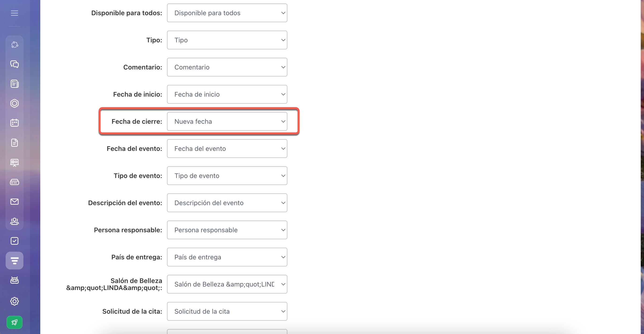Image resolution: width=644 pixels, height=334 pixels.
Task: Click the highlighted CRM funnel icon
Action: (x=15, y=261)
